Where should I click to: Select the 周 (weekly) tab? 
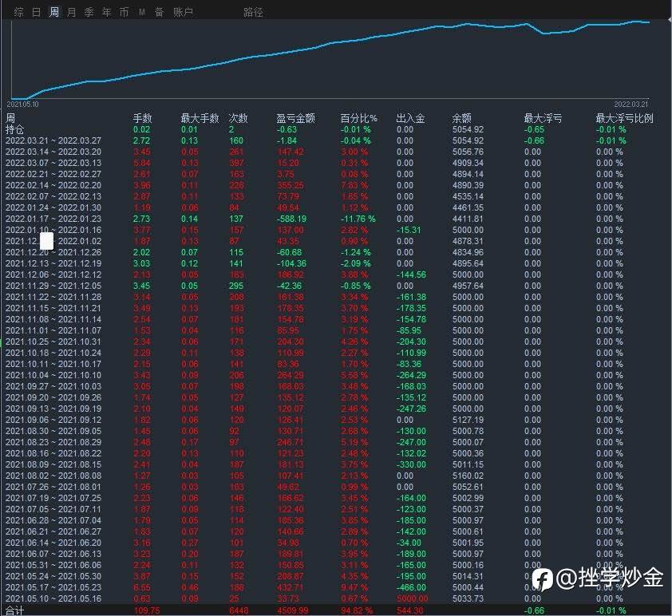54,12
